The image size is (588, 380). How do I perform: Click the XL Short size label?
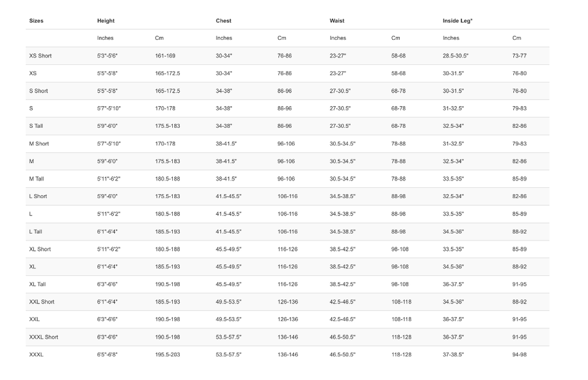click(40, 249)
